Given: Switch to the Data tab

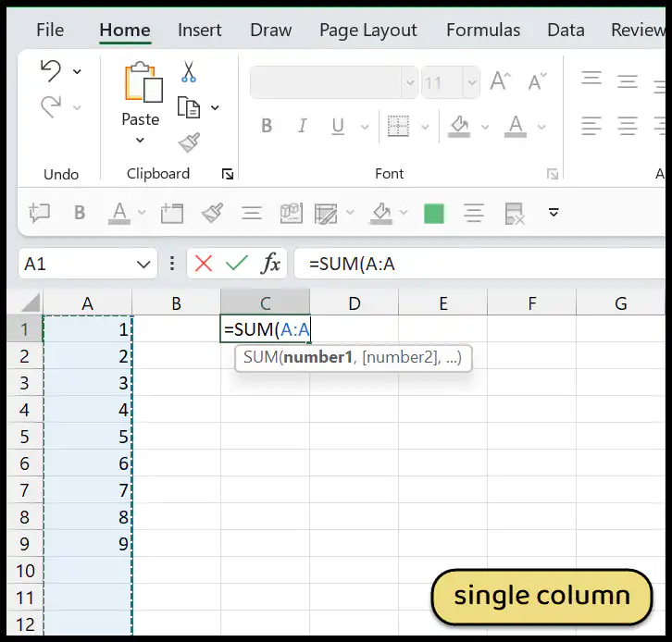Looking at the screenshot, I should click(566, 30).
